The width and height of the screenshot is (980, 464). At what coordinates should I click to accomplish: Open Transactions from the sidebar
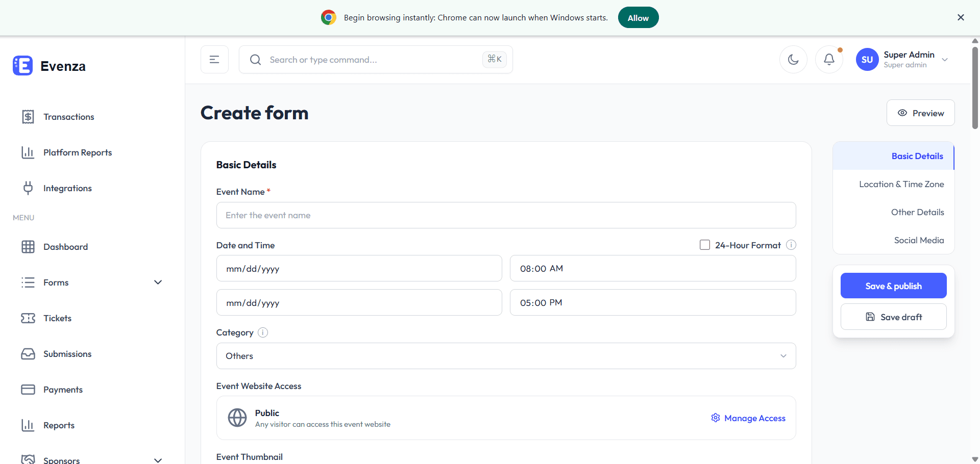coord(68,117)
